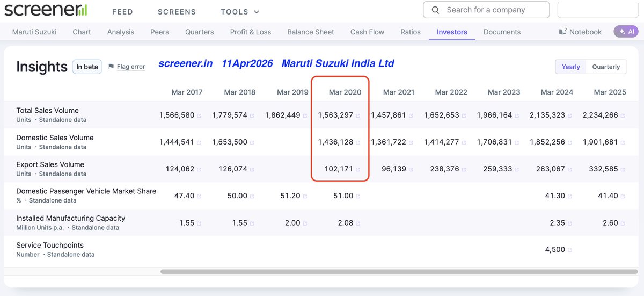Click the Export Sales Volume row label
The width and height of the screenshot is (644, 296).
point(50,164)
